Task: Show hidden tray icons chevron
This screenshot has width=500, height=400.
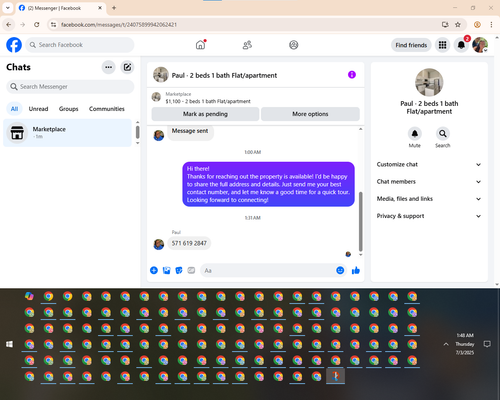Action: pos(446,344)
